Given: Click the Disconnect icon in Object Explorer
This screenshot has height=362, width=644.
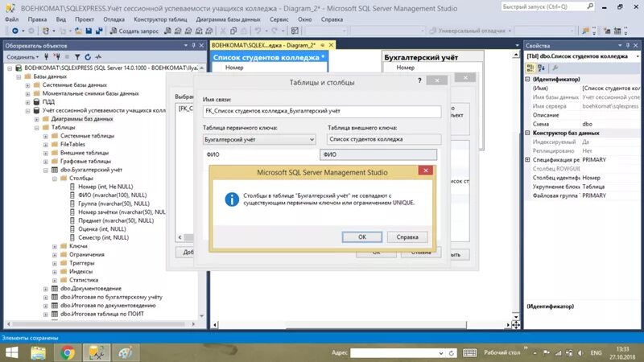Looking at the screenshot, I should click(x=57, y=57).
